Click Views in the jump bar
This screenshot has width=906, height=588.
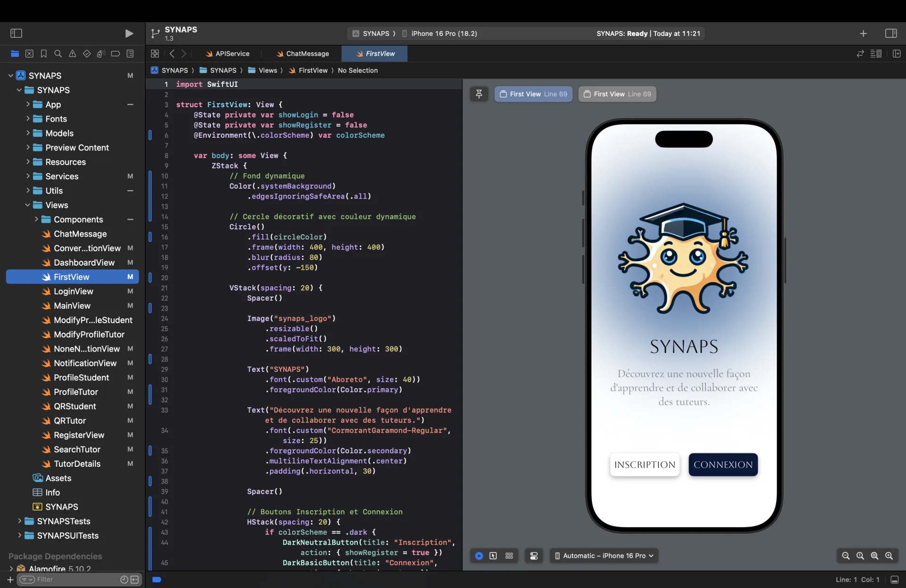coord(263,70)
